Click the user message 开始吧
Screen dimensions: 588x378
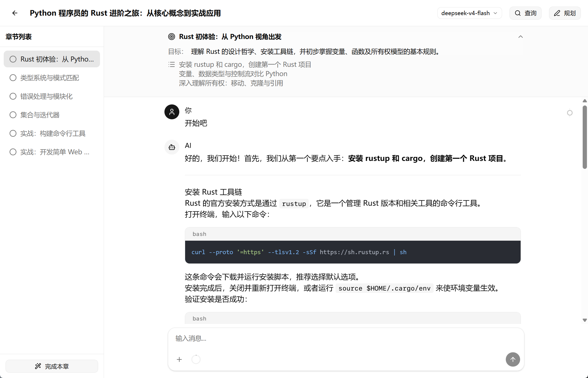196,123
